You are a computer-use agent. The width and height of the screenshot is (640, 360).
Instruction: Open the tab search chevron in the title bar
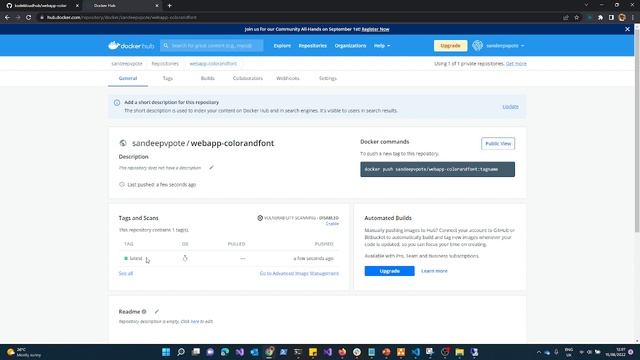click(587, 5)
